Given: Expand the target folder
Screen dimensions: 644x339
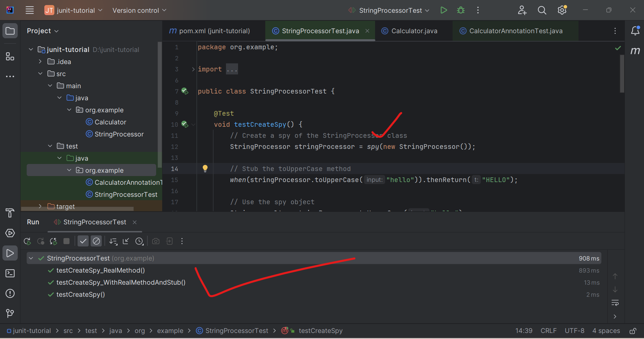Looking at the screenshot, I should coord(40,207).
